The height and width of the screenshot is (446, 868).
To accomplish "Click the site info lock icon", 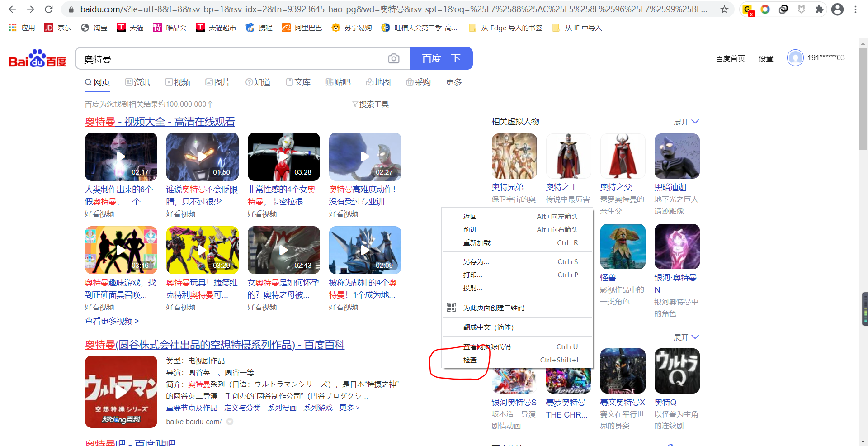I will tap(71, 9).
